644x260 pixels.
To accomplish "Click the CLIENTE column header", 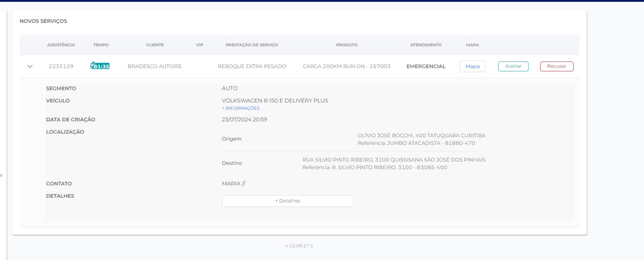I will coord(155,45).
